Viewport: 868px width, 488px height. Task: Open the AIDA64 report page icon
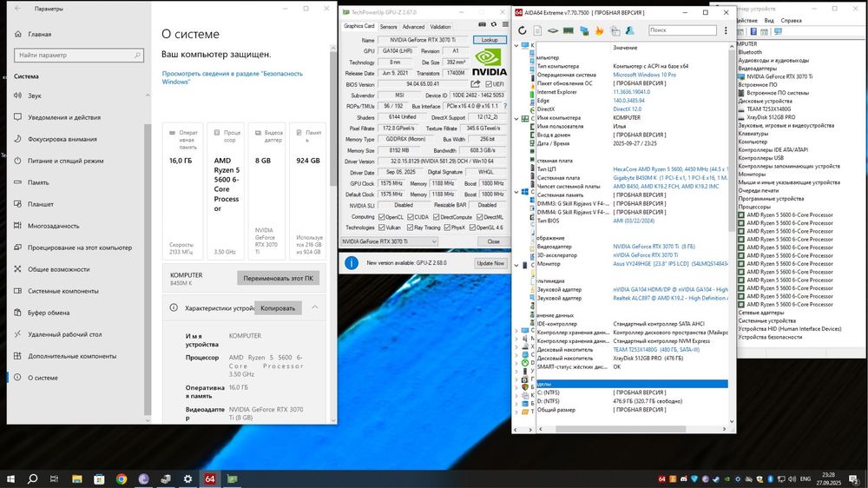537,31
